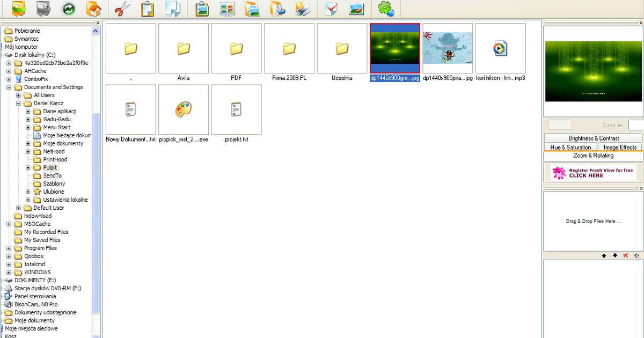Expand the Ulubione node
This screenshot has height=338, width=644.
28,192
